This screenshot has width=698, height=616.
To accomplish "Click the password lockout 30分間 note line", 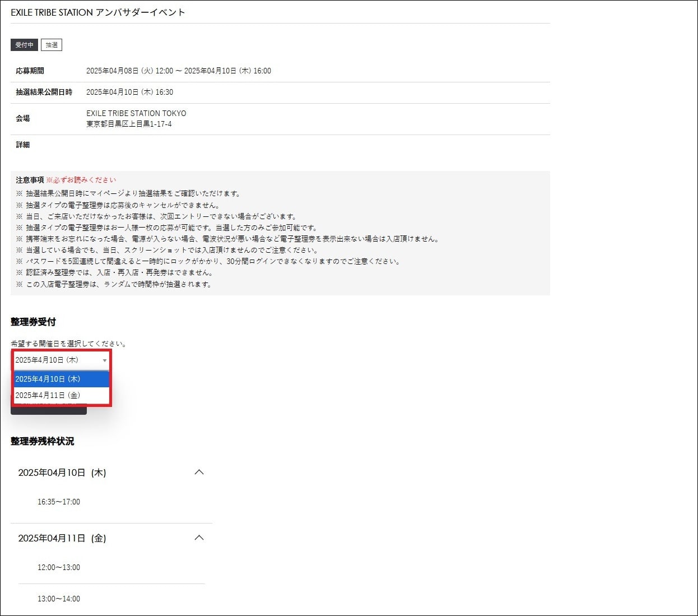I will pos(208,261).
